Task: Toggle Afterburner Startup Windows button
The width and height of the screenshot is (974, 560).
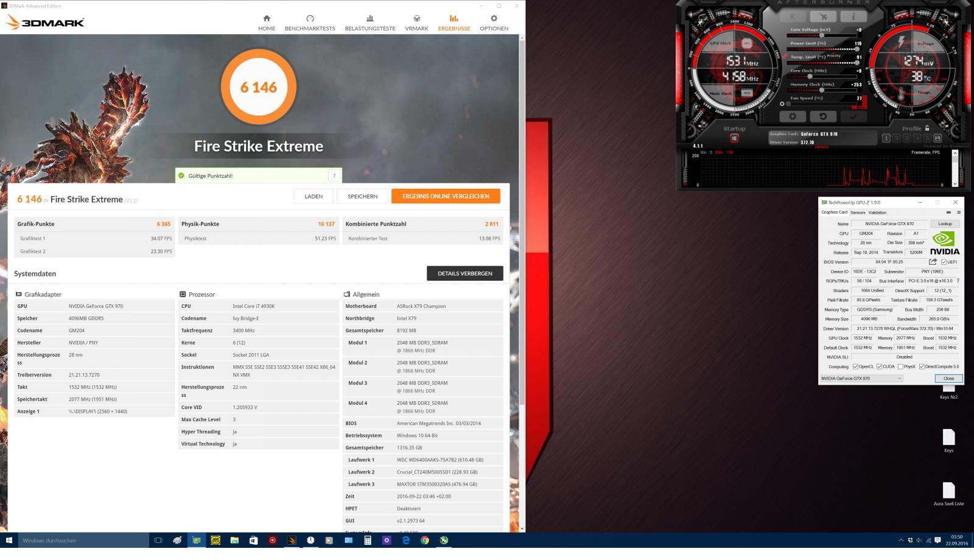Action: click(x=734, y=138)
